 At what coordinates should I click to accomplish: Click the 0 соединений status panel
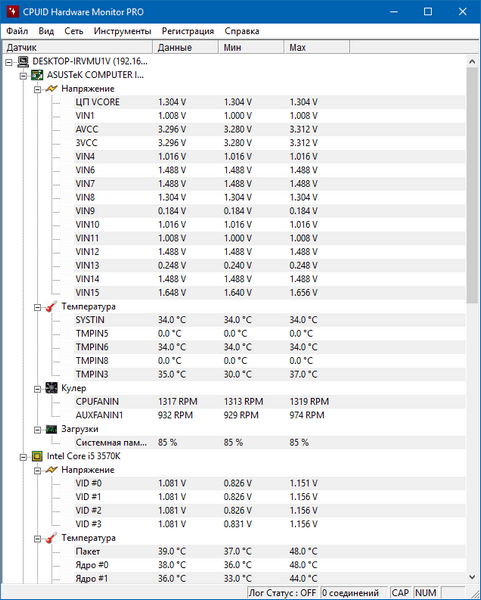(x=354, y=593)
